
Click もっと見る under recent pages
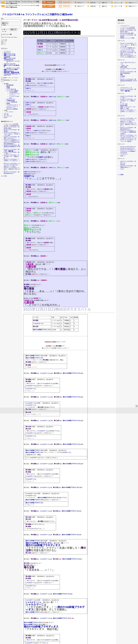(4, 176)
